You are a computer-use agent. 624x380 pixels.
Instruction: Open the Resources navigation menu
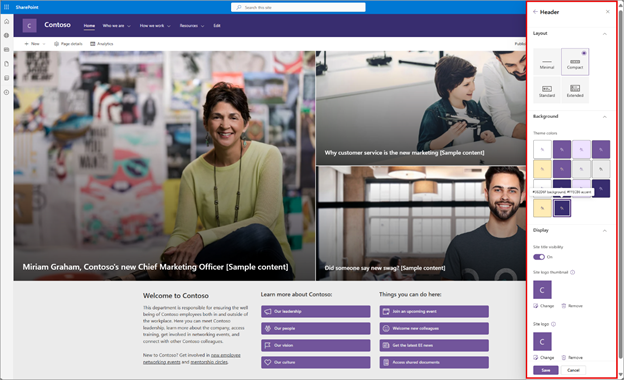click(x=192, y=26)
